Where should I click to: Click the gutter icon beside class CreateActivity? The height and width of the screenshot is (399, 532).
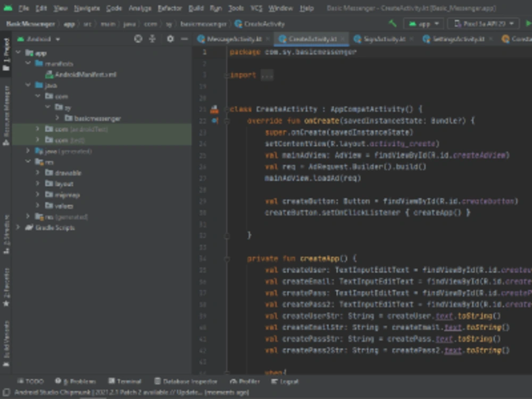click(x=214, y=109)
